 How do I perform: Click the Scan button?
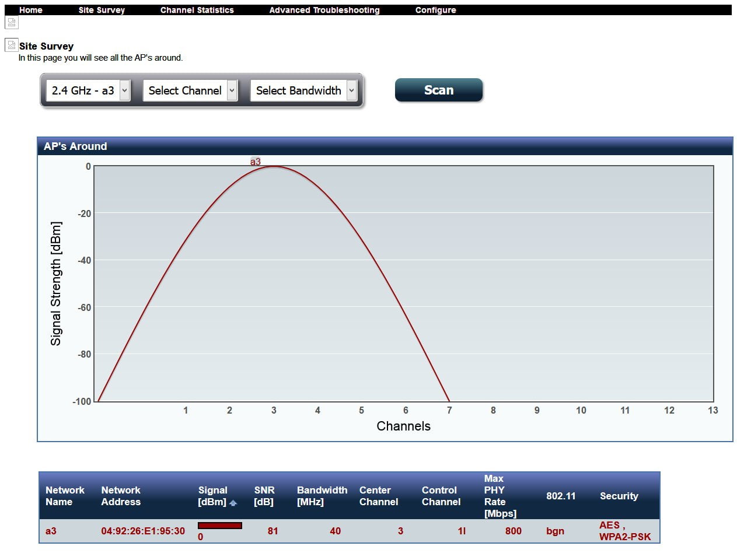pos(439,90)
